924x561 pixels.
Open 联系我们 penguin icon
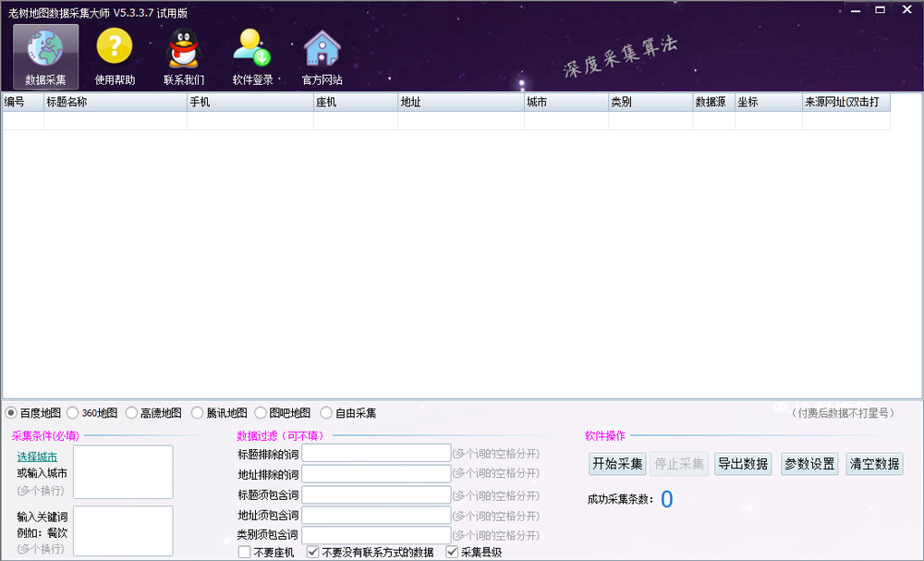tap(183, 48)
